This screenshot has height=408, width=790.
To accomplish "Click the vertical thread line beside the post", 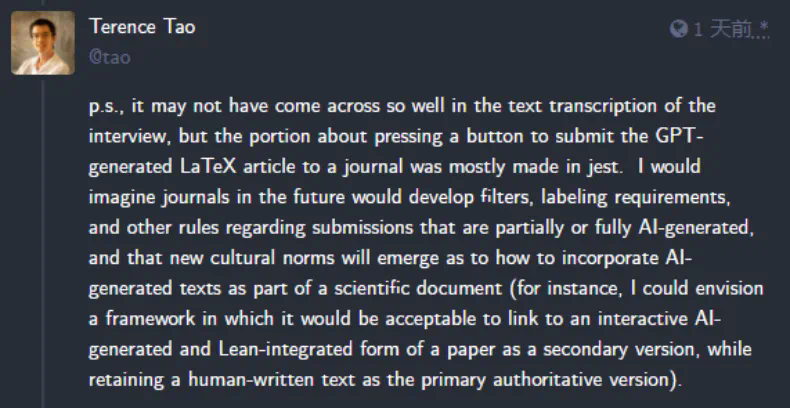I will pyautogui.click(x=43, y=250).
